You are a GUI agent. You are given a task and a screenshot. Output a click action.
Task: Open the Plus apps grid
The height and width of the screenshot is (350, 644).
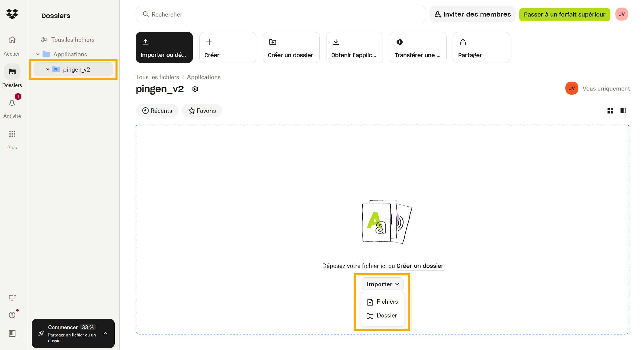pyautogui.click(x=12, y=134)
